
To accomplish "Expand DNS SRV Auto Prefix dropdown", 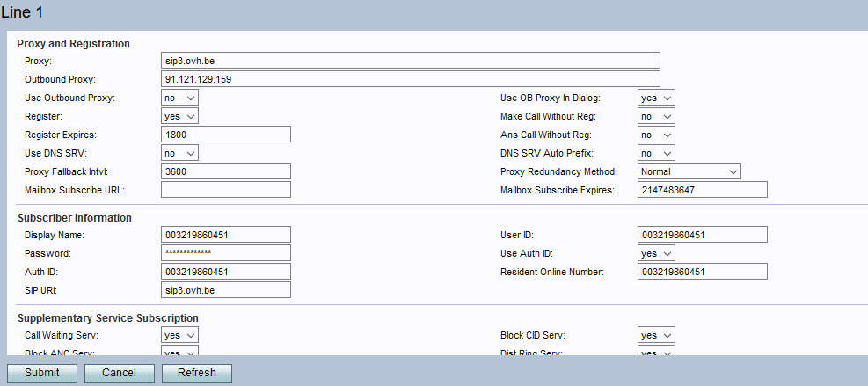I will [x=656, y=153].
